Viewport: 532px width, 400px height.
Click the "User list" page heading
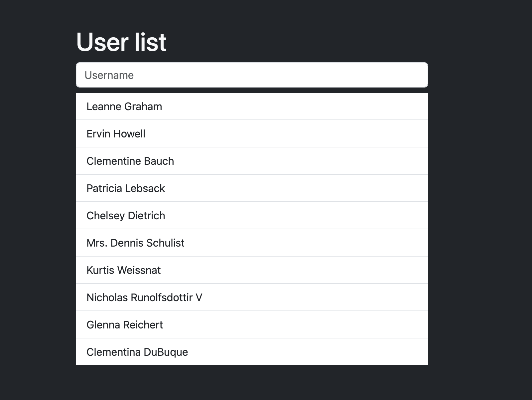coord(121,42)
